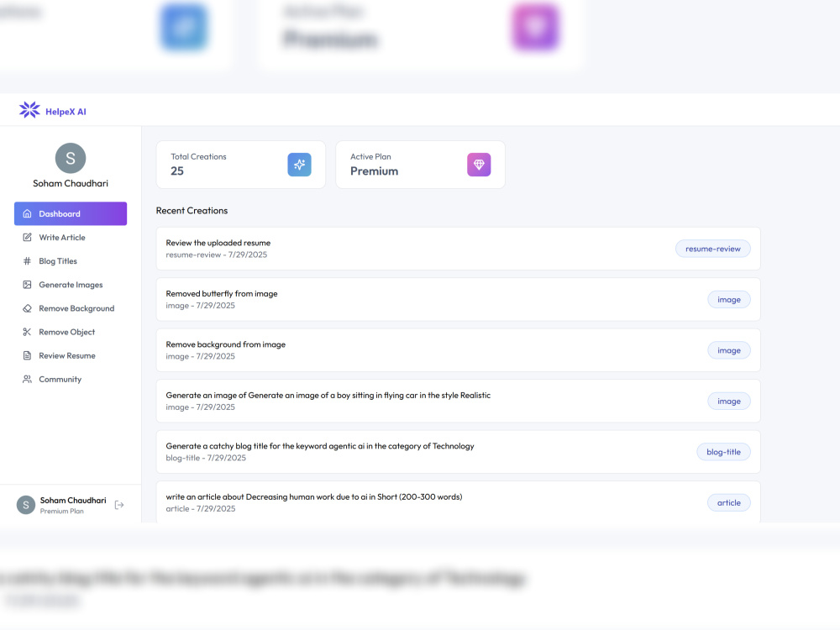This screenshot has width=840, height=630.
Task: Click the Recent Creations heading
Action: (x=192, y=211)
